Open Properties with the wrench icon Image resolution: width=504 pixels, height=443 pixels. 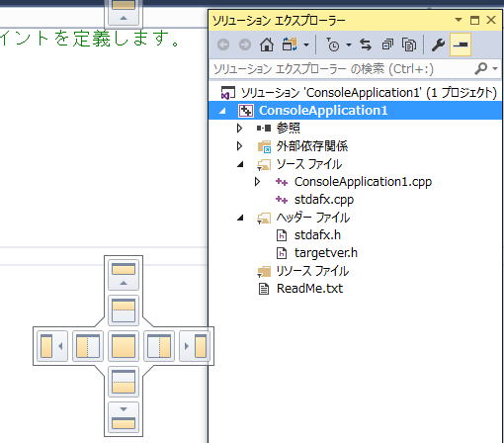[438, 44]
